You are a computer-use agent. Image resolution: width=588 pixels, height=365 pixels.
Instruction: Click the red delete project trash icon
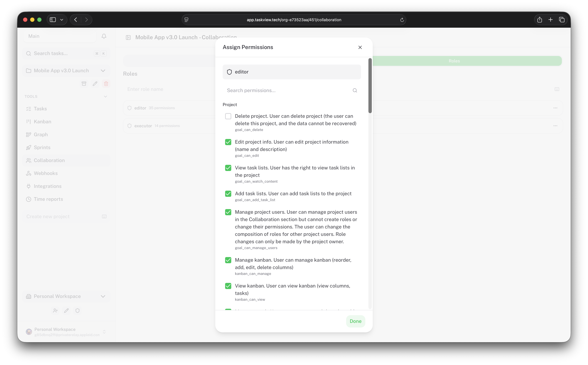[106, 83]
